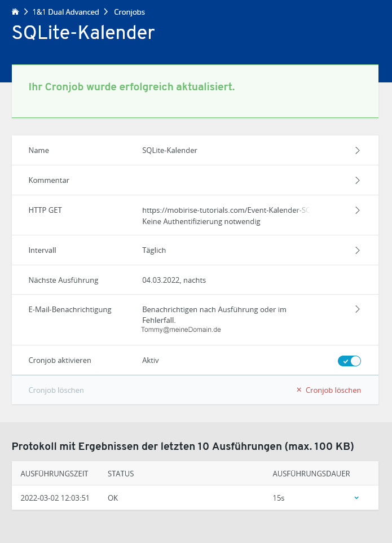Open the HTTP GET row arrow

coord(357,210)
